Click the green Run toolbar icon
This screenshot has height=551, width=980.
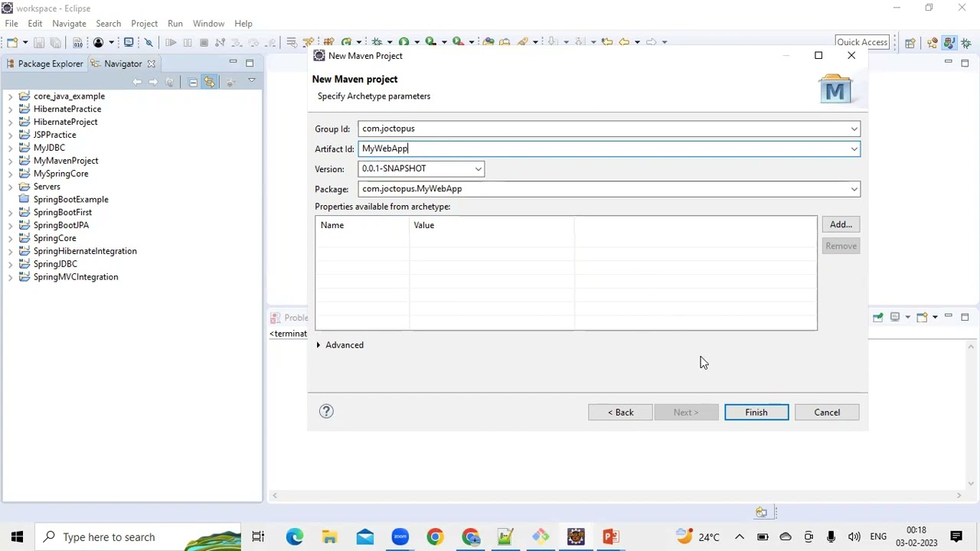click(403, 42)
